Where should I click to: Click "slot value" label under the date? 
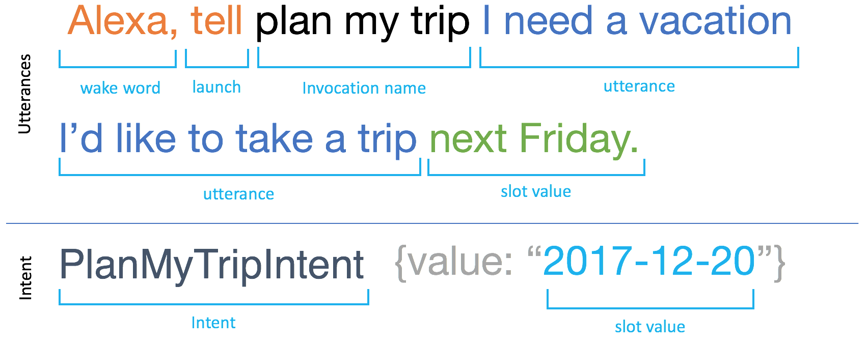click(x=649, y=327)
